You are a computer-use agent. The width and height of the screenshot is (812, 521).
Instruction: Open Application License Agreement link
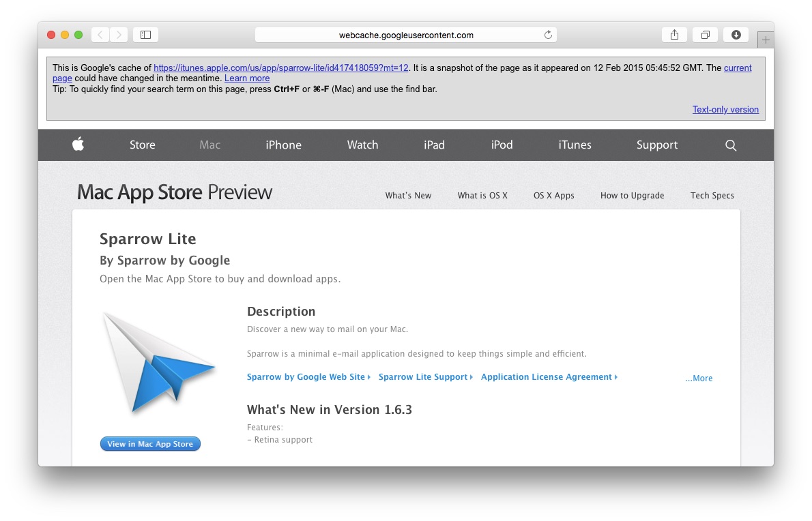coord(549,376)
